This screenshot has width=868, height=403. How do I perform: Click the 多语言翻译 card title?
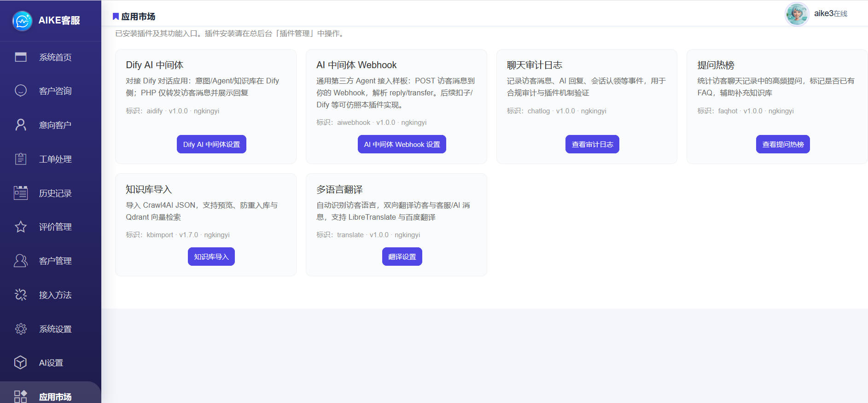[339, 189]
